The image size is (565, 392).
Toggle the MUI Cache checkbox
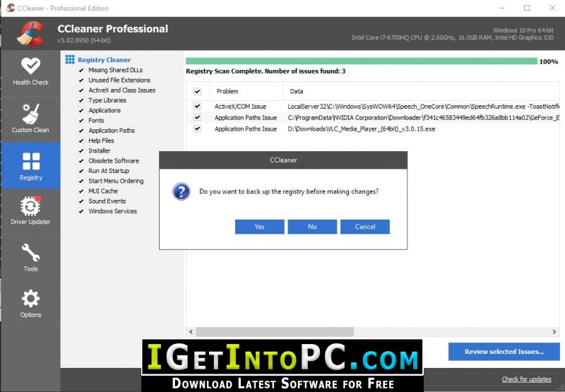(81, 191)
